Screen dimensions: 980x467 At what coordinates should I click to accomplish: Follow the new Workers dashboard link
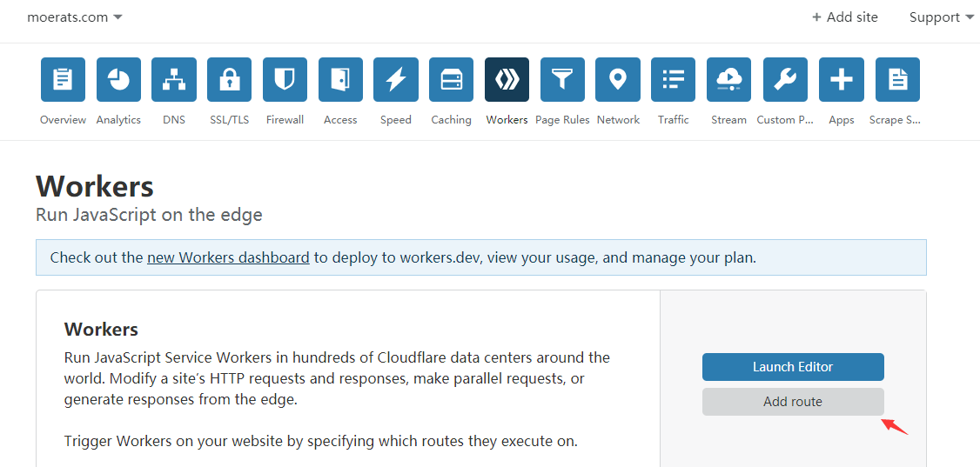[228, 257]
